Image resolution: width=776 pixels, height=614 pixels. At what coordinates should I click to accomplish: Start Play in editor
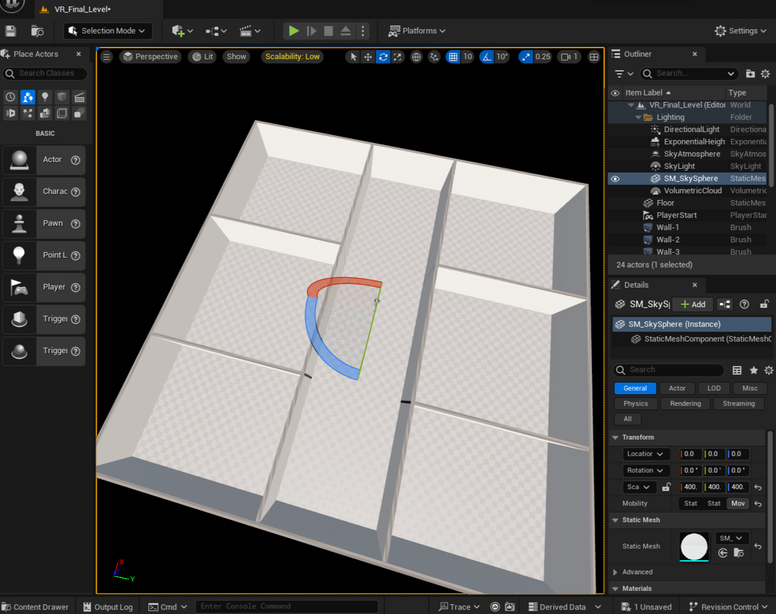(x=293, y=31)
